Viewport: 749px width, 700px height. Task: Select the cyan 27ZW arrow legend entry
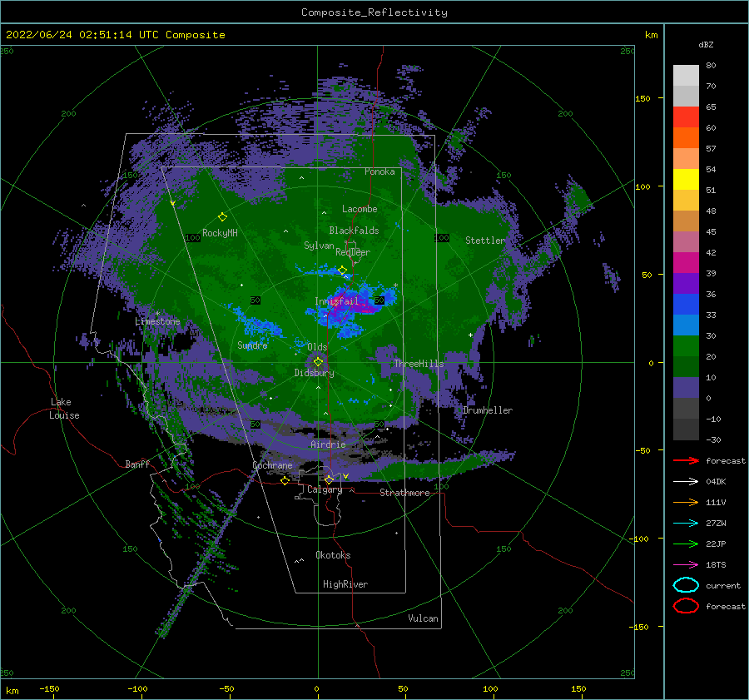click(686, 524)
